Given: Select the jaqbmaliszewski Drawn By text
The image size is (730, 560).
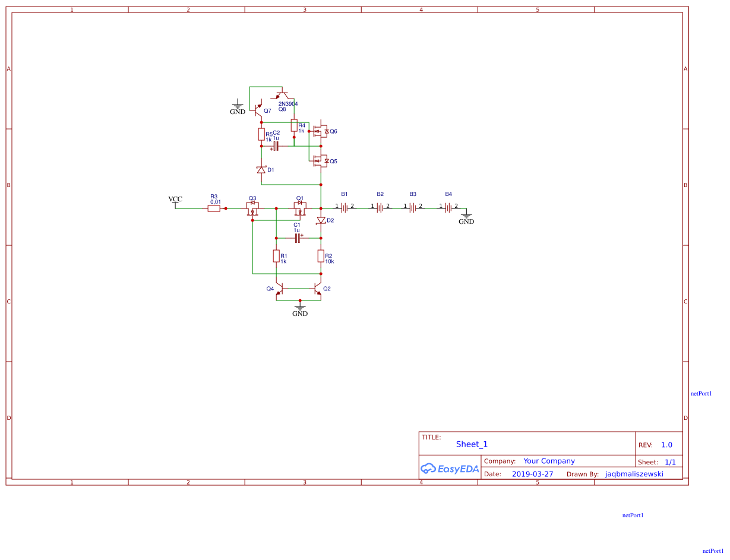Looking at the screenshot, I should [x=634, y=474].
